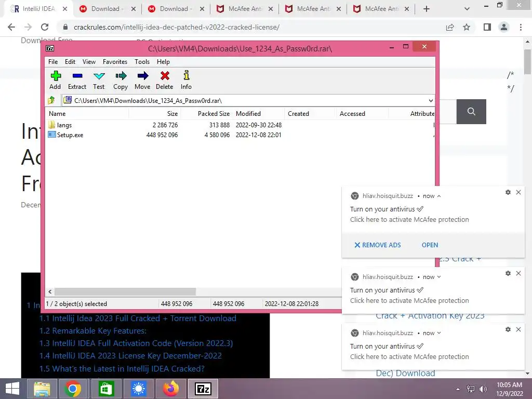The width and height of the screenshot is (532, 399).
Task: Click the volume icon in system tray
Action: [x=483, y=389]
